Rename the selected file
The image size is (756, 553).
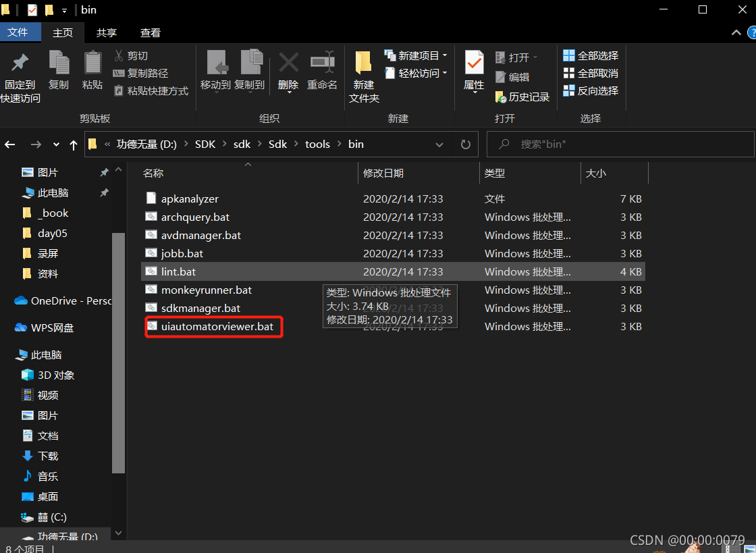(322, 71)
